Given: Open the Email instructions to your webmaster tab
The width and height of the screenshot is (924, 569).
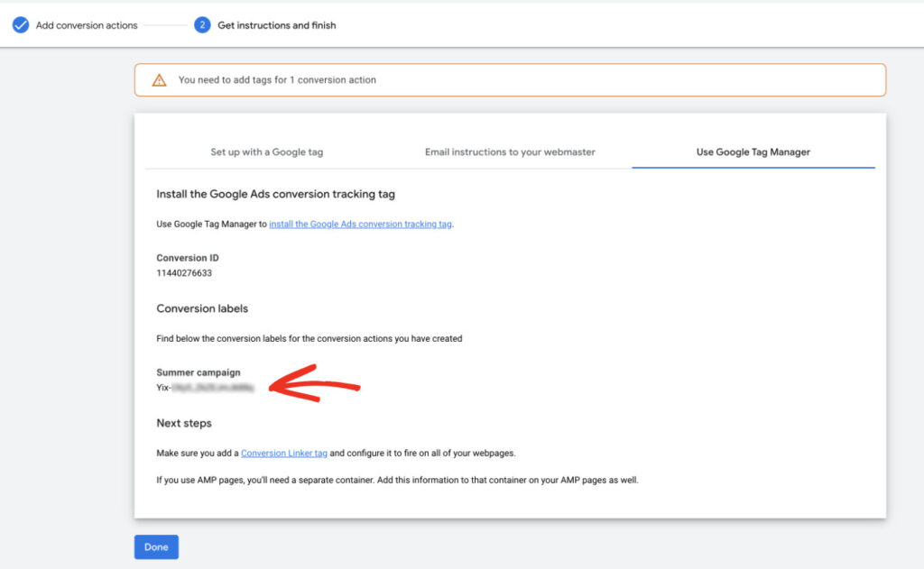Looking at the screenshot, I should [509, 152].
